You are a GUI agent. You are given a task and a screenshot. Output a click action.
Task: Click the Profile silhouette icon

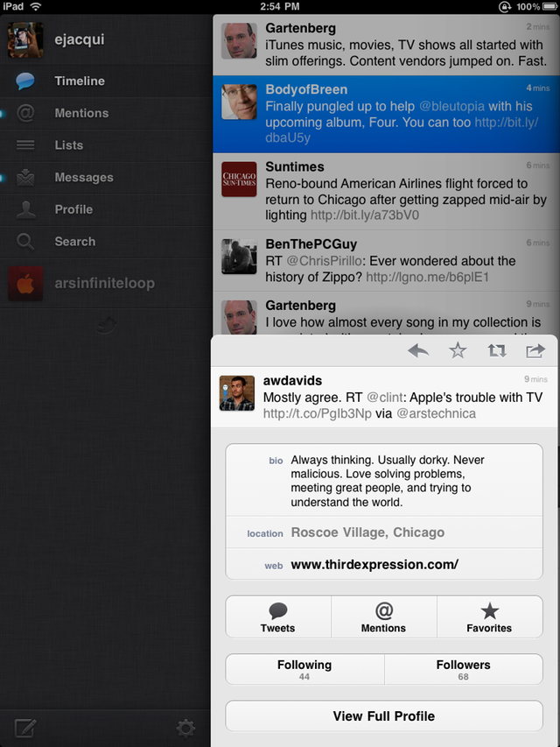tap(25, 209)
